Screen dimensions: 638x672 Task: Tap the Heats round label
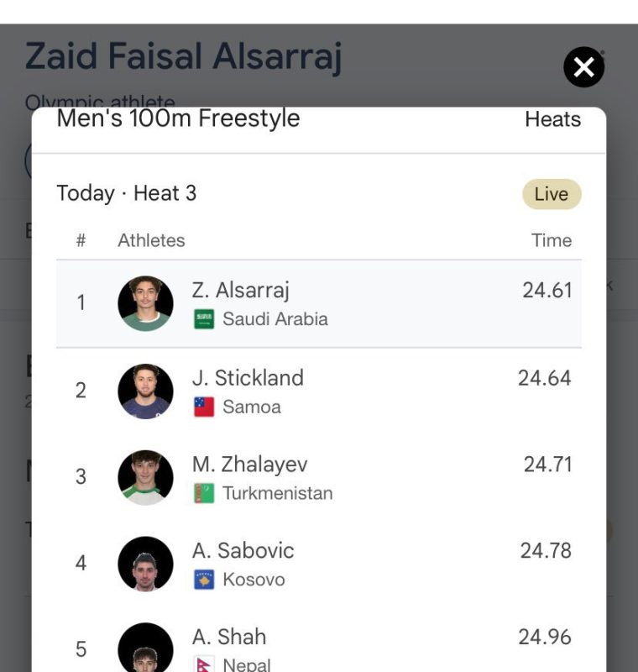552,119
